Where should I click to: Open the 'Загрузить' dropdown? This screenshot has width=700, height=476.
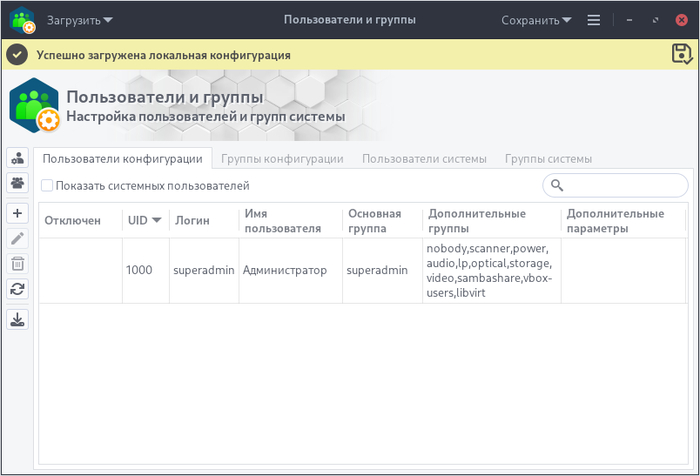click(x=80, y=19)
